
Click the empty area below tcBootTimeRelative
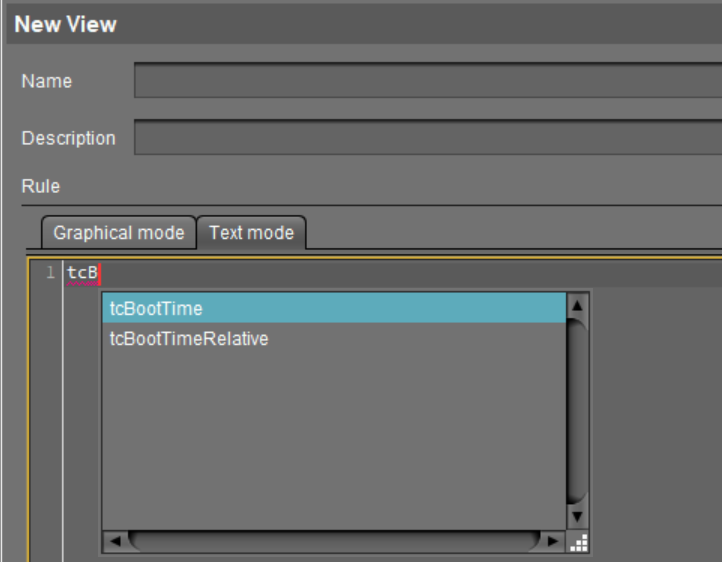point(333,440)
